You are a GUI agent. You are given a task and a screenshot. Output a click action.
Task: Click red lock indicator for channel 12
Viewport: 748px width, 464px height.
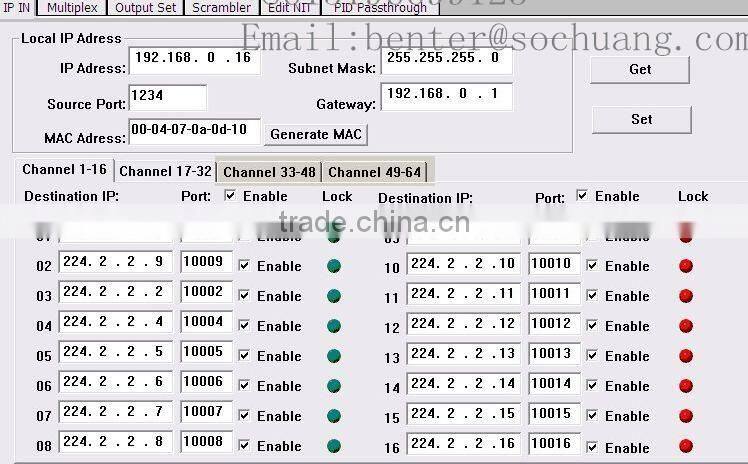pos(686,326)
